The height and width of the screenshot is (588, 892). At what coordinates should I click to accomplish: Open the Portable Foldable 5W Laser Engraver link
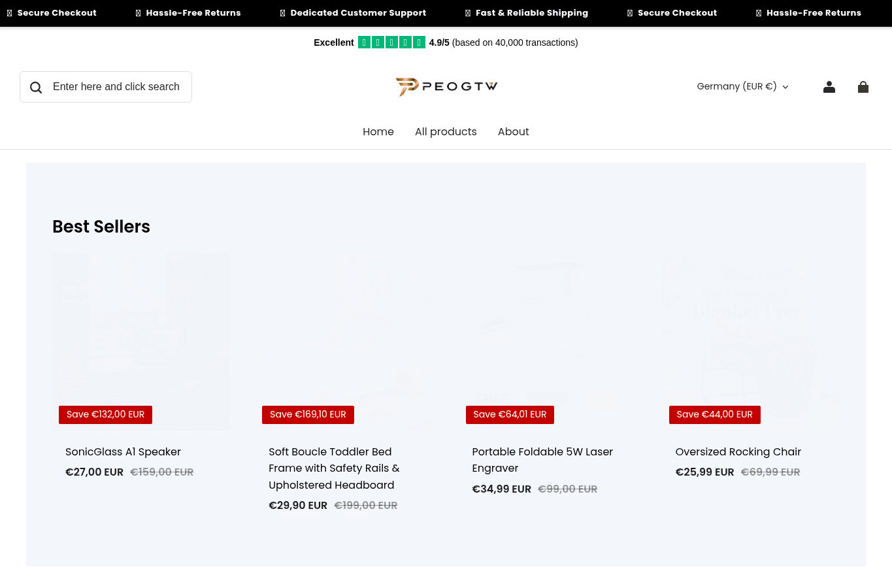coord(542,460)
